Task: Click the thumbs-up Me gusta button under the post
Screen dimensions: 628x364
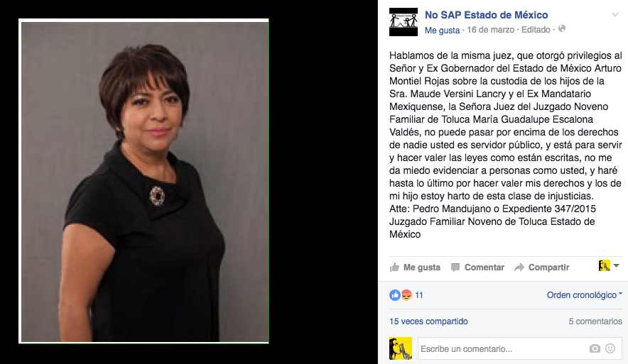Action: click(415, 268)
